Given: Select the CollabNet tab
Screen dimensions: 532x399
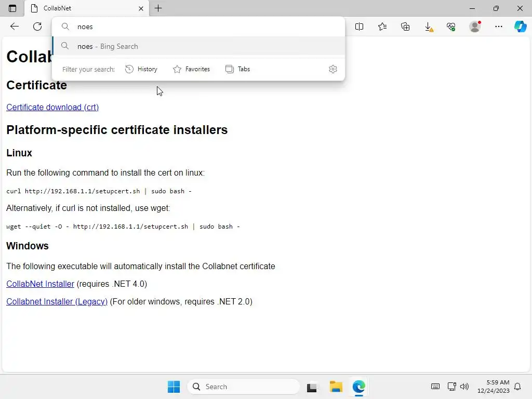Looking at the screenshot, I should tap(87, 8).
